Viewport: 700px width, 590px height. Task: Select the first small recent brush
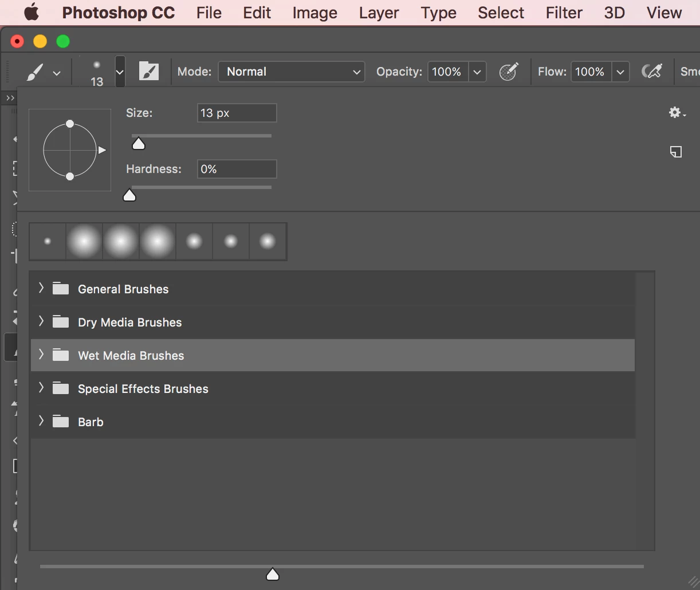point(48,241)
